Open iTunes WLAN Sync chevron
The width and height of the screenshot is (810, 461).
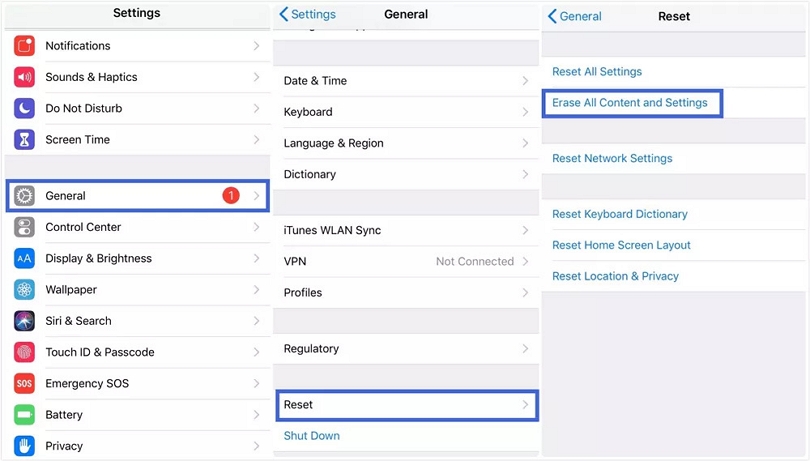pyautogui.click(x=525, y=230)
